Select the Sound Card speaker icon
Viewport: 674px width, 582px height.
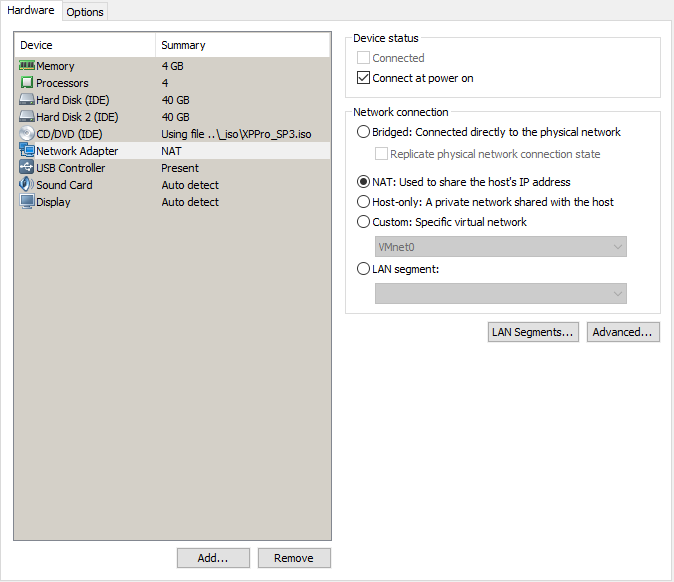(x=27, y=184)
